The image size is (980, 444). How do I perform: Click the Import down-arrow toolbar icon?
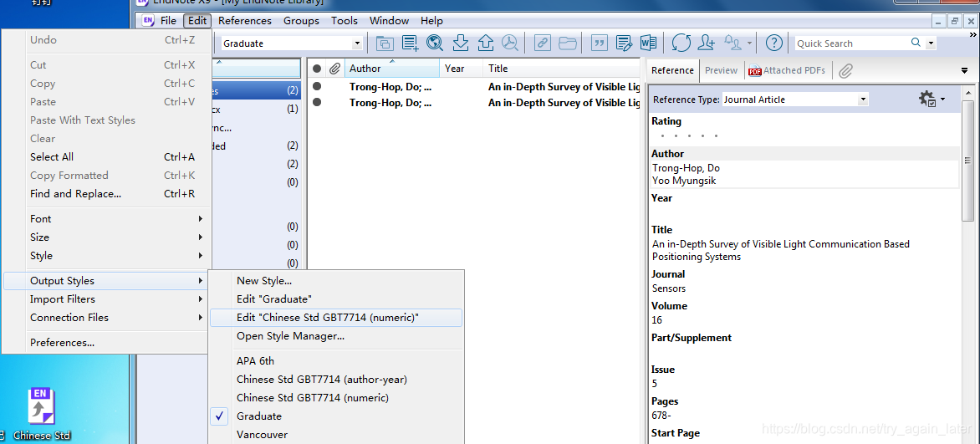pyautogui.click(x=460, y=43)
